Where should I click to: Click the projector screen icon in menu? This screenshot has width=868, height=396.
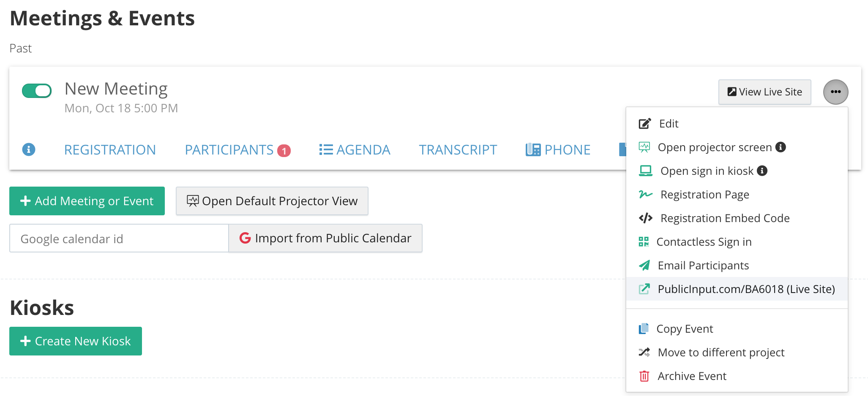tap(644, 147)
